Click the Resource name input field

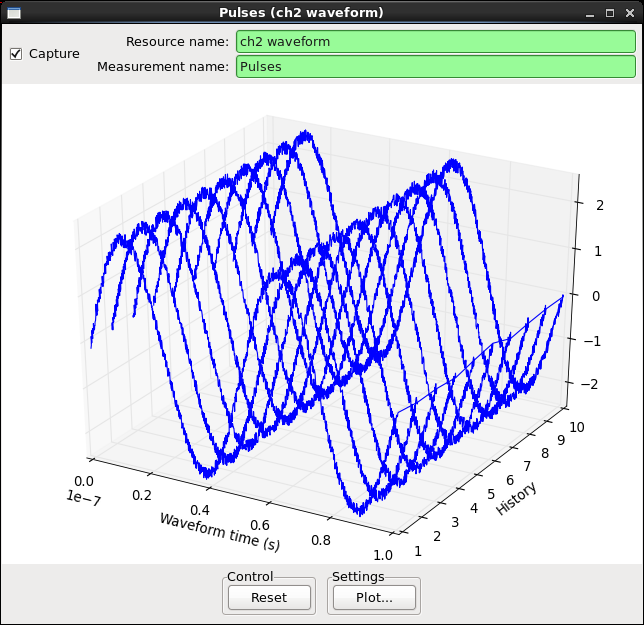pos(436,41)
